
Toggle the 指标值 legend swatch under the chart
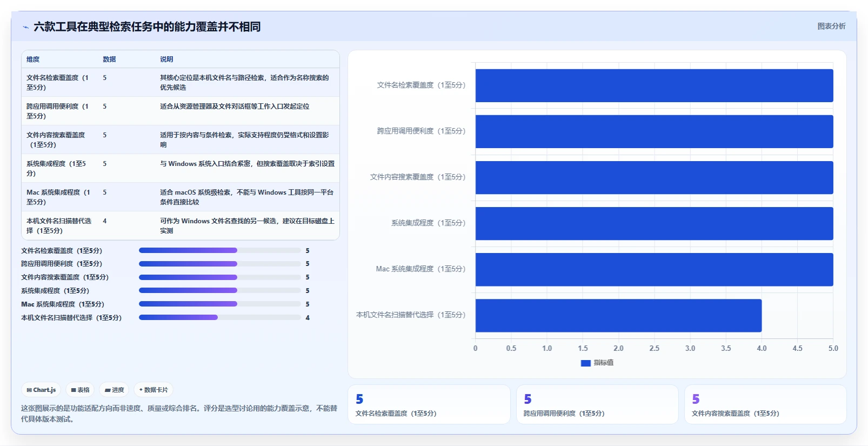click(585, 363)
